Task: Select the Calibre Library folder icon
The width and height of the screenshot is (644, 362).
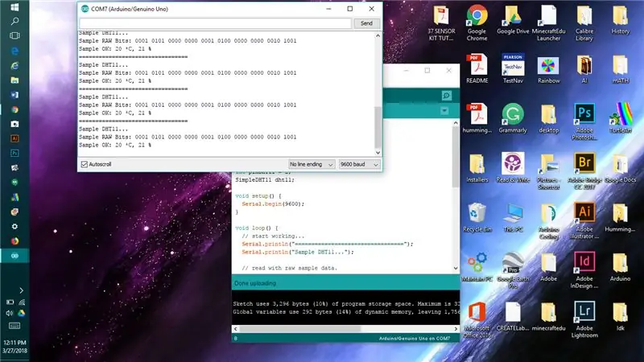Action: pos(584,23)
